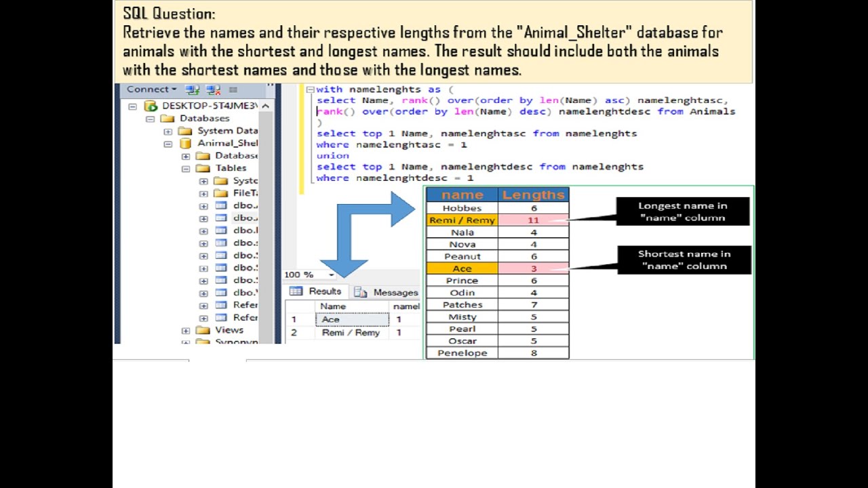868x488 pixels.
Task: Select the 'Ace' cell in results grid
Action: coord(352,319)
